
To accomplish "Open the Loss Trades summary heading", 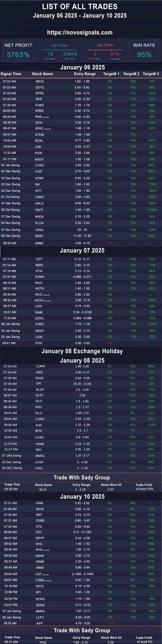I will (x=105, y=45).
